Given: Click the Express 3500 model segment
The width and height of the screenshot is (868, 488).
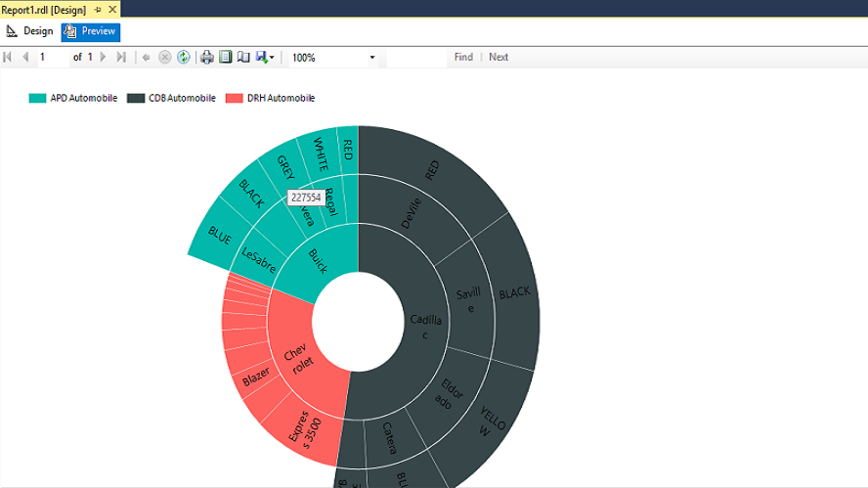Looking at the screenshot, I should (306, 432).
